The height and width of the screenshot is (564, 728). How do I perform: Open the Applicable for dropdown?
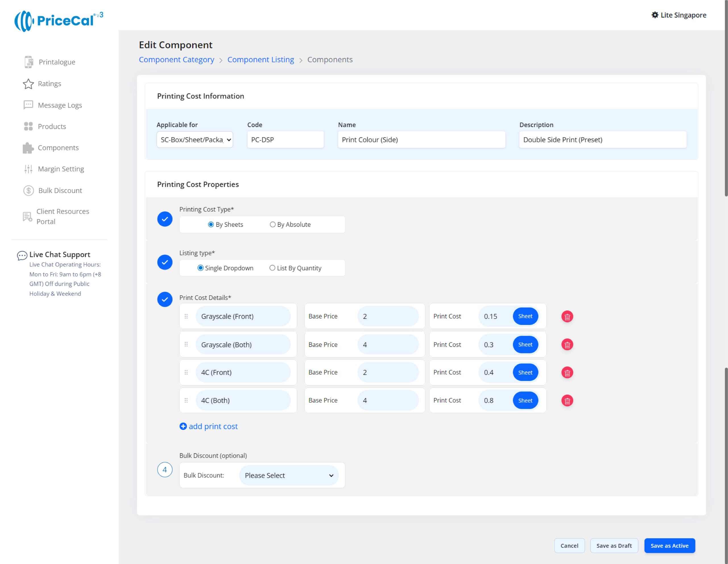point(195,140)
